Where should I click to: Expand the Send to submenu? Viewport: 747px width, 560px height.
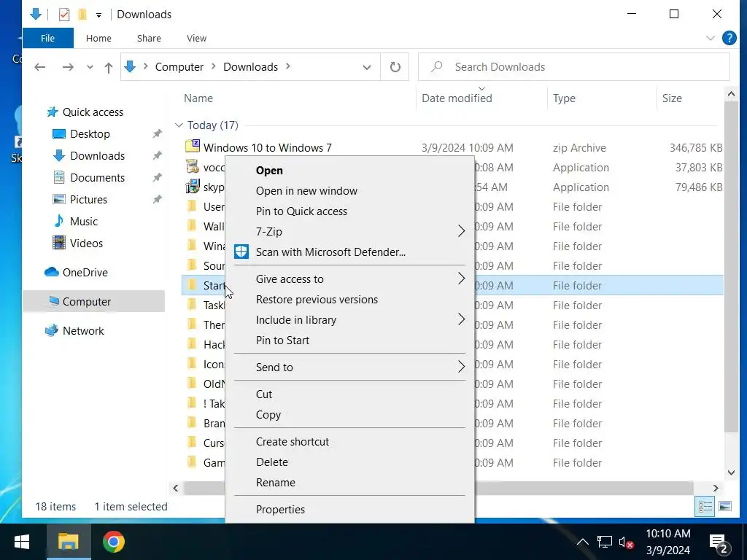pyautogui.click(x=349, y=367)
